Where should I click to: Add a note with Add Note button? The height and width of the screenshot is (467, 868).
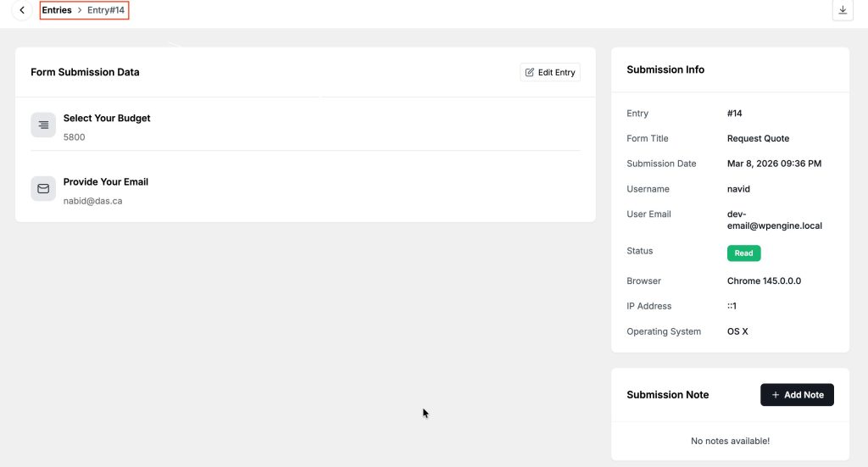(797, 394)
